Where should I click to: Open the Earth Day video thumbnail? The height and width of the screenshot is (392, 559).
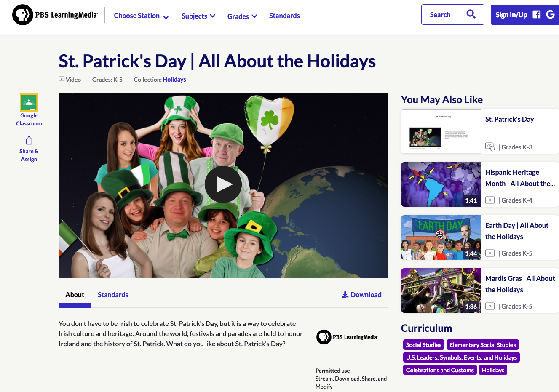[x=441, y=237]
